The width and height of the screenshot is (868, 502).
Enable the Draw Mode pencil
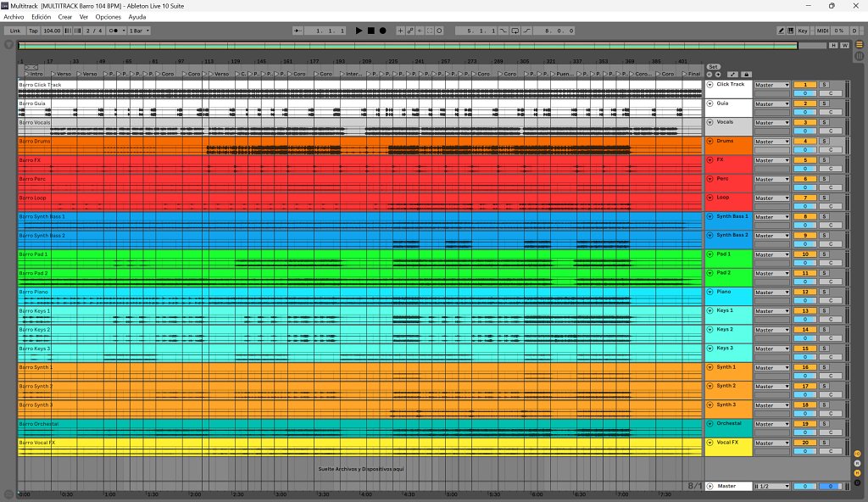pos(781,31)
